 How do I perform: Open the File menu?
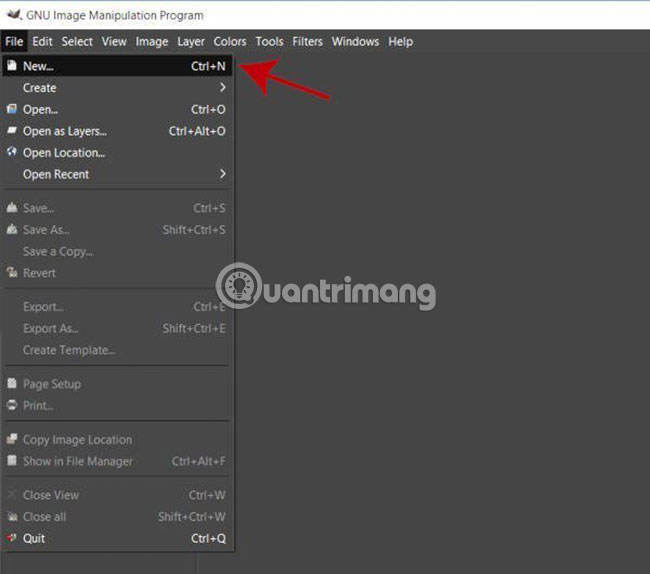coord(14,41)
